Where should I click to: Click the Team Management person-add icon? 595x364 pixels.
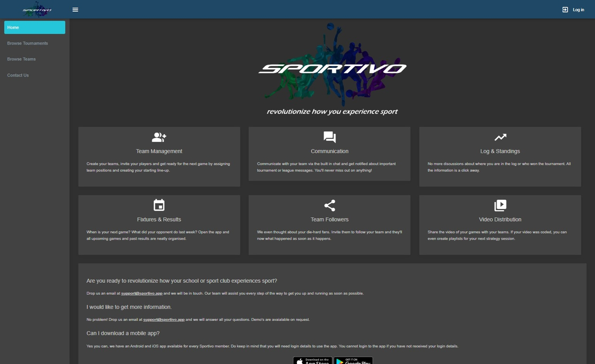click(159, 137)
